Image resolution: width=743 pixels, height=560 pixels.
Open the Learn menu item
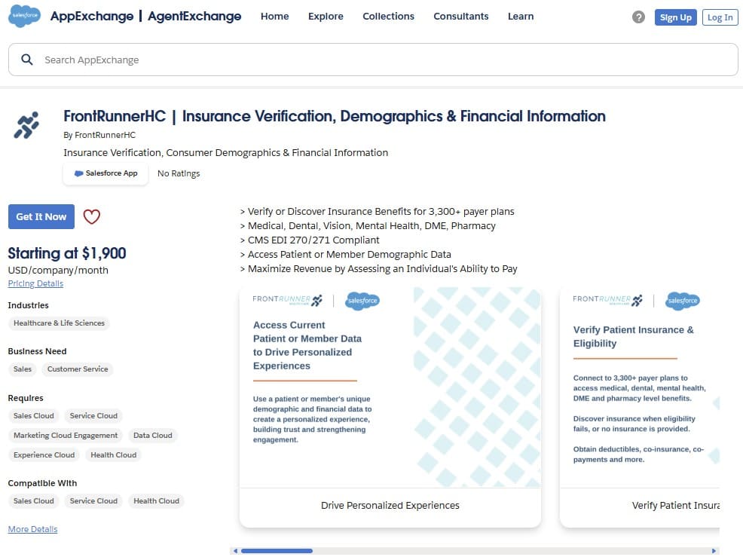pyautogui.click(x=521, y=16)
